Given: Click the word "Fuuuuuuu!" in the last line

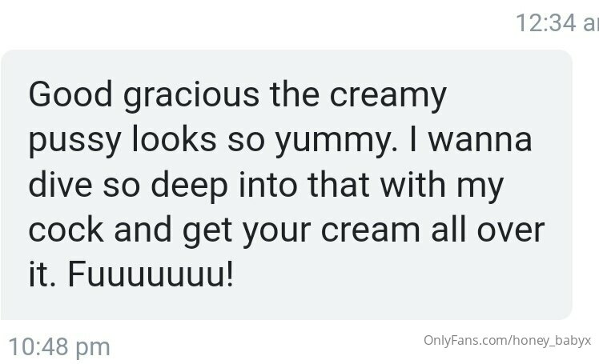Looking at the screenshot, I should 151,274.
